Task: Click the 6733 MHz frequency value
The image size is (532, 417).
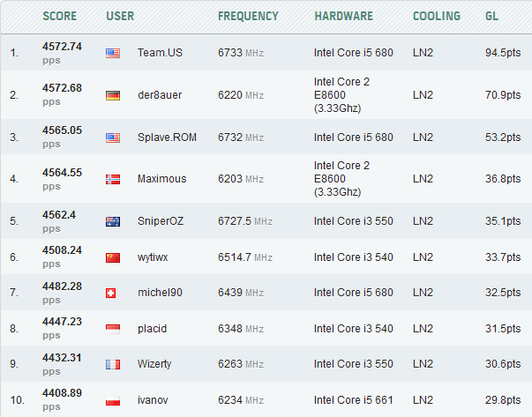Action: point(241,53)
